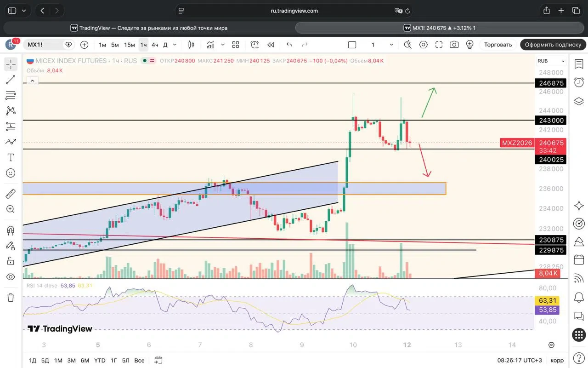Toggle keep-drawing mode pencil lock
This screenshot has width=588, height=368.
(x=11, y=246)
